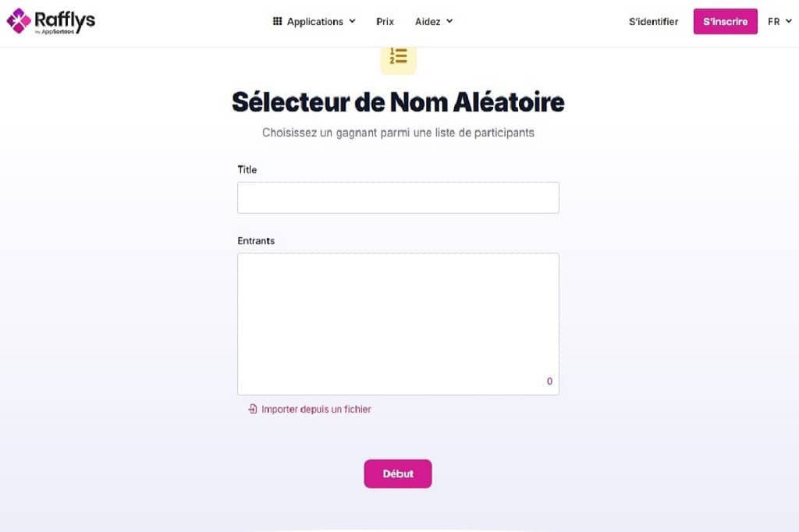This screenshot has height=532, width=799.
Task: Click the chevron next to FR
Action: point(789,22)
